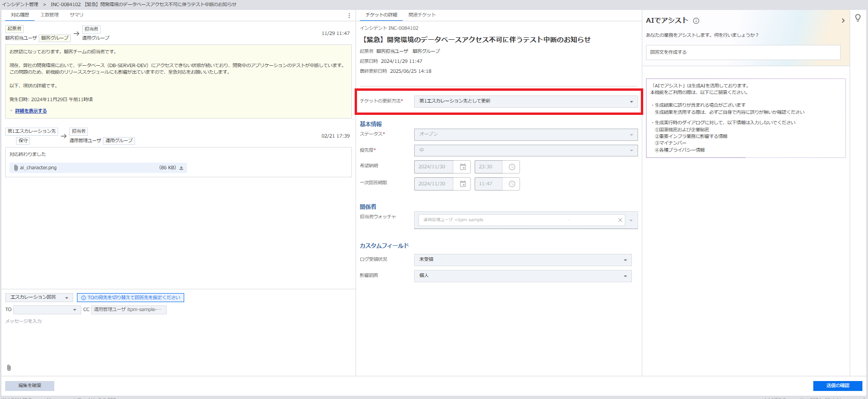Remove the 運用管理ユーザ watcher with X

(x=620, y=220)
